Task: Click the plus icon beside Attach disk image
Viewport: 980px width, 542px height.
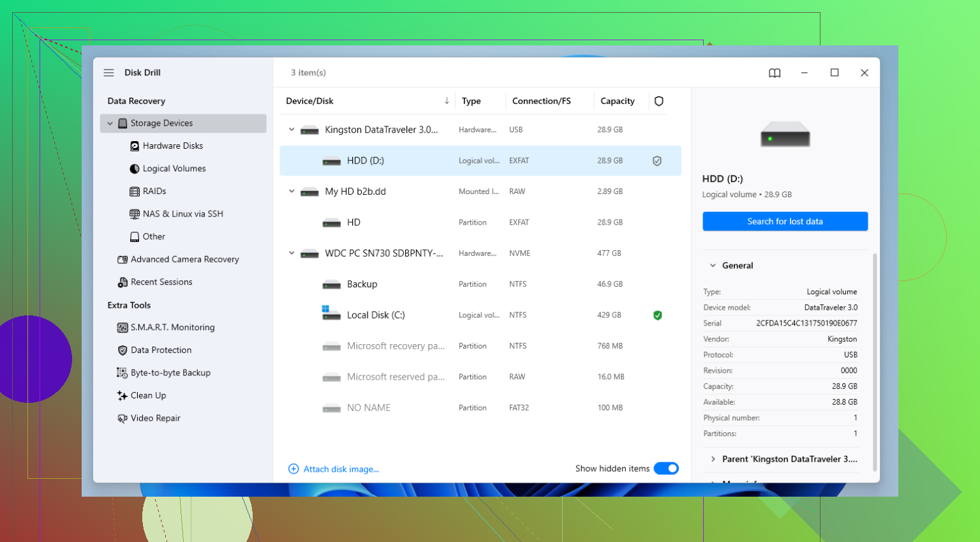Action: click(x=293, y=469)
